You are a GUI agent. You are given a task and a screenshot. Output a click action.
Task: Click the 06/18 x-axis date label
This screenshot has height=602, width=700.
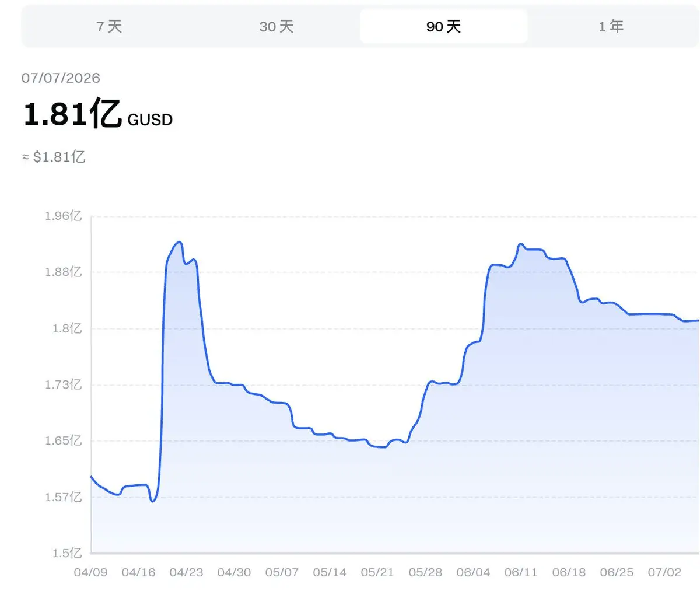(569, 572)
